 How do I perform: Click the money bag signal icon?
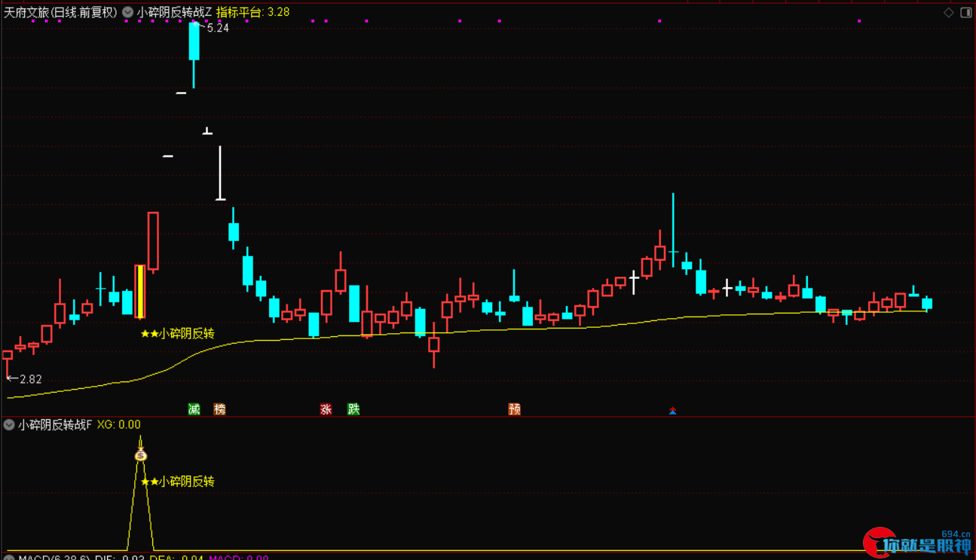tap(140, 455)
